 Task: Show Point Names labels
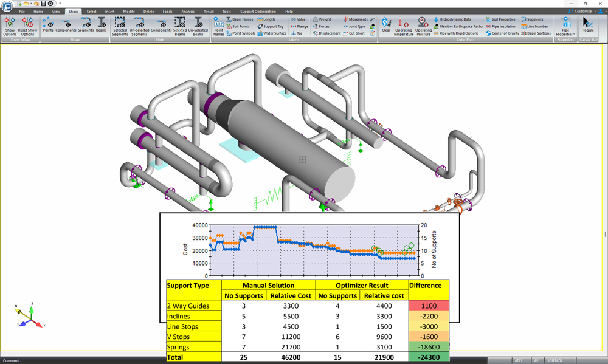point(218,26)
